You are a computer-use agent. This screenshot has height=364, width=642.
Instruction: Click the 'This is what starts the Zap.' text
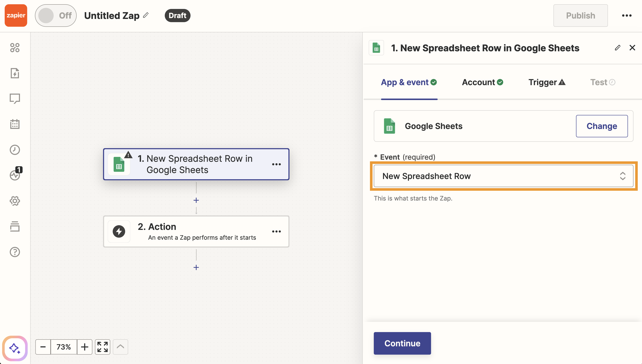coord(413,198)
